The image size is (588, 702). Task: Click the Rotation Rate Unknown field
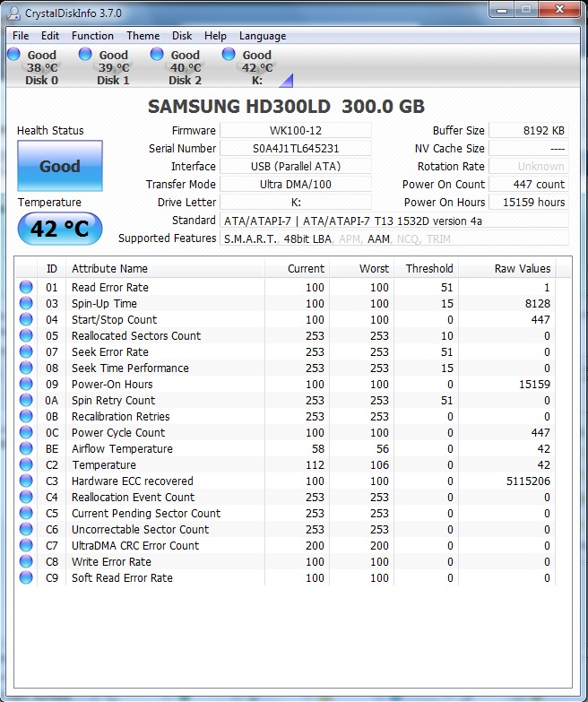tap(529, 166)
